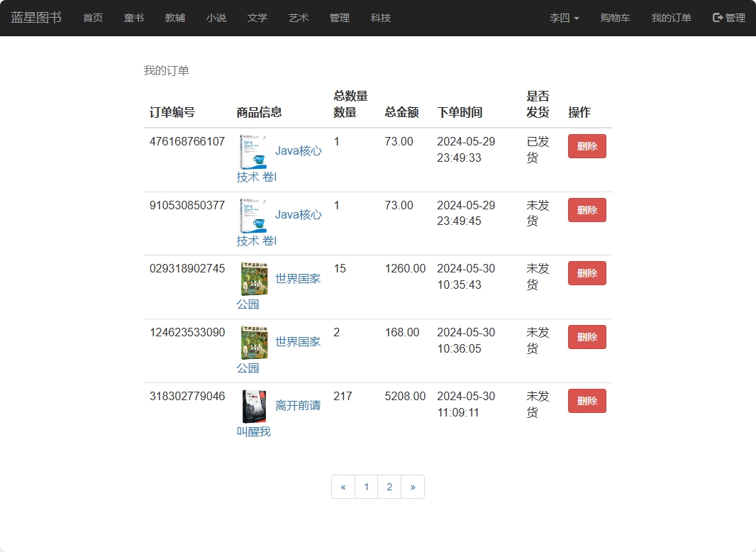
Task: Go to 首页 from the navbar
Action: 93,18
